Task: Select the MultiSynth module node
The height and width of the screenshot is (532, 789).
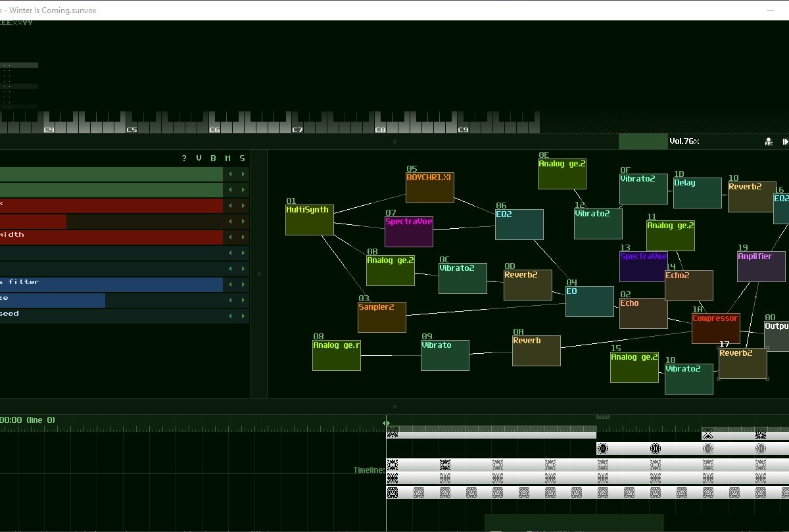Action: tap(310, 220)
